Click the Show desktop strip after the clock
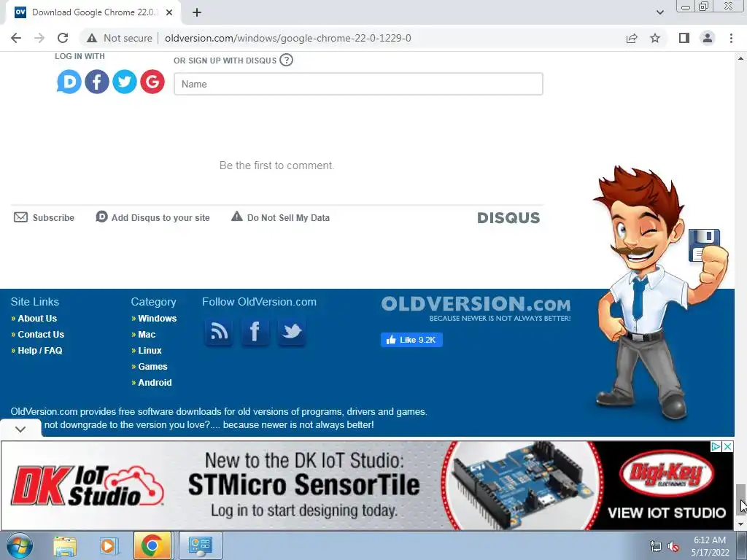This screenshot has width=747, height=560. click(742, 545)
